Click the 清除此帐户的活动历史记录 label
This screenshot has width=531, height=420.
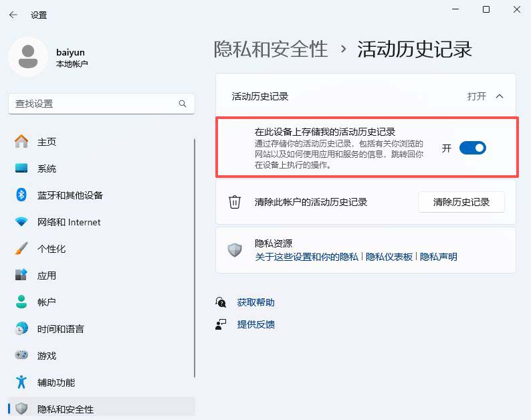(311, 202)
